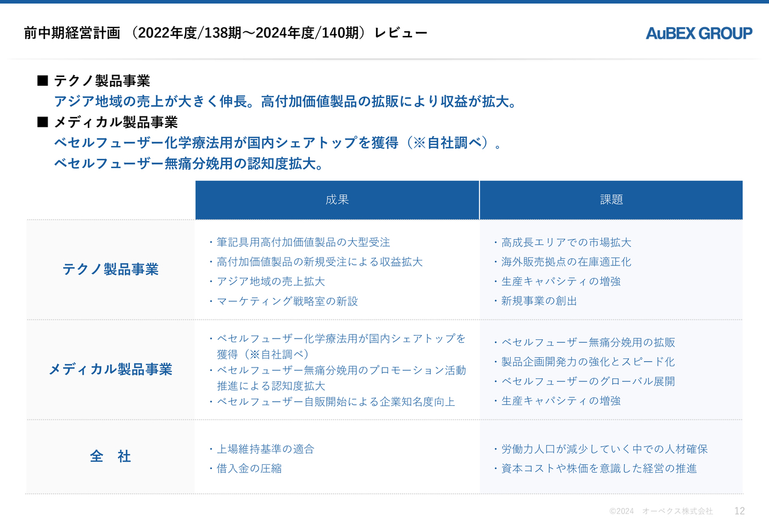This screenshot has width=769, height=532.
Task: Click the テクノ製品事業 row label
Action: [111, 270]
